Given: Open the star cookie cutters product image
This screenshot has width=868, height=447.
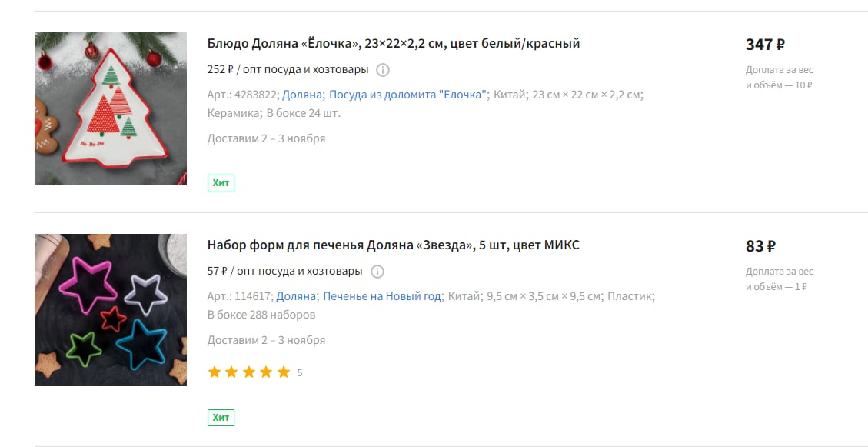Looking at the screenshot, I should pos(111,310).
